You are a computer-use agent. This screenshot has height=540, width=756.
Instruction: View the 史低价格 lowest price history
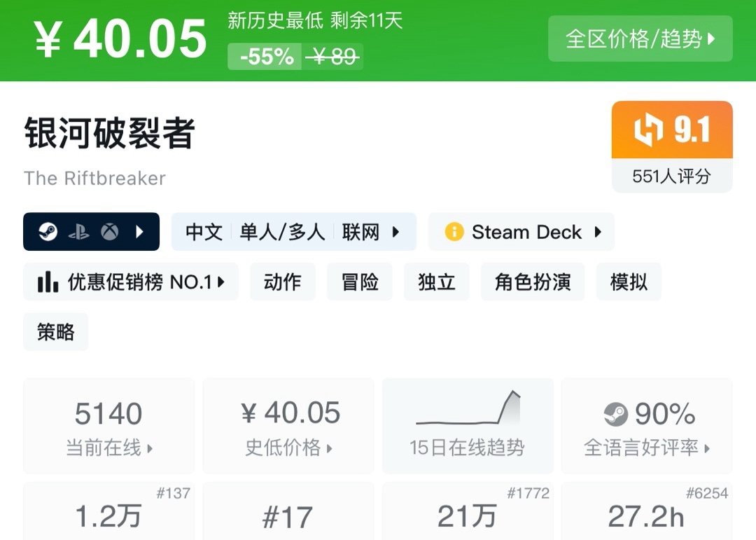(288, 427)
